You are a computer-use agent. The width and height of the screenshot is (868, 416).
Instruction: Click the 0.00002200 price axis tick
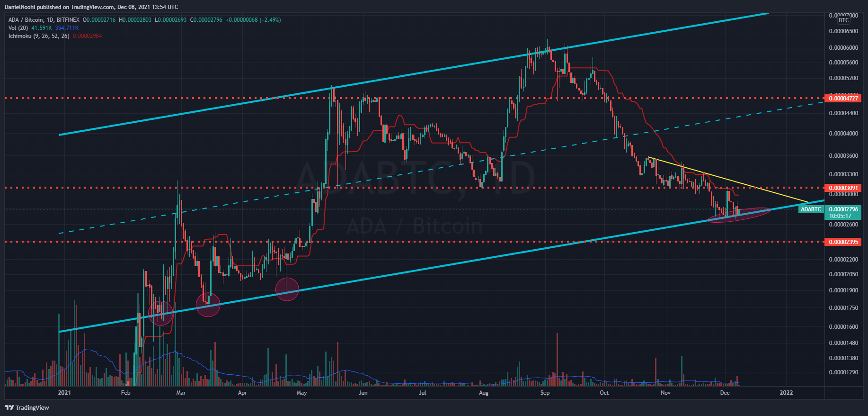click(x=843, y=260)
